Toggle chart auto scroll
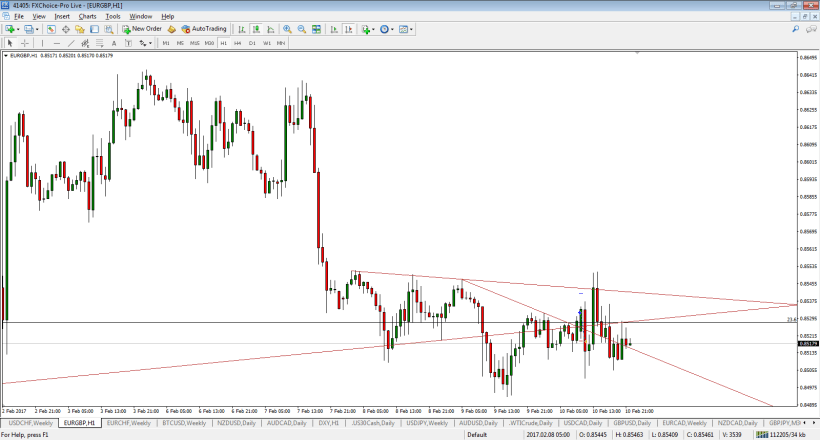This screenshot has height=440, width=820. point(334,29)
